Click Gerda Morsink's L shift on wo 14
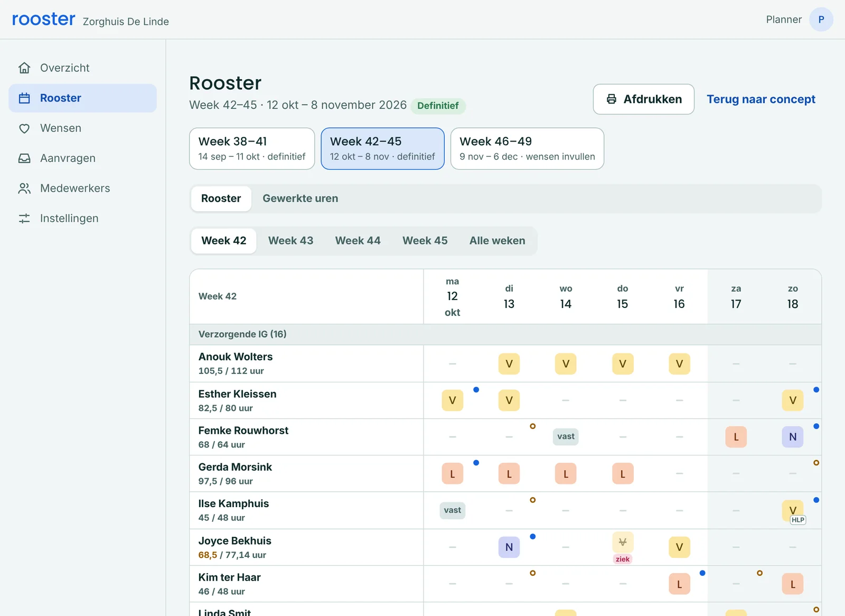 (x=566, y=474)
